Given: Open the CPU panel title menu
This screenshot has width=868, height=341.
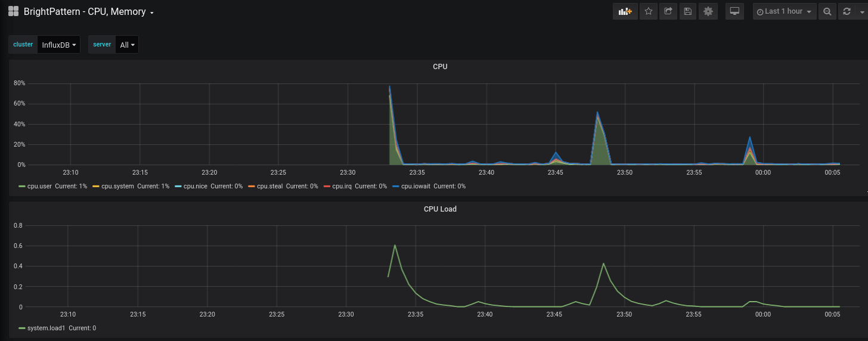Looking at the screenshot, I should click(x=440, y=67).
